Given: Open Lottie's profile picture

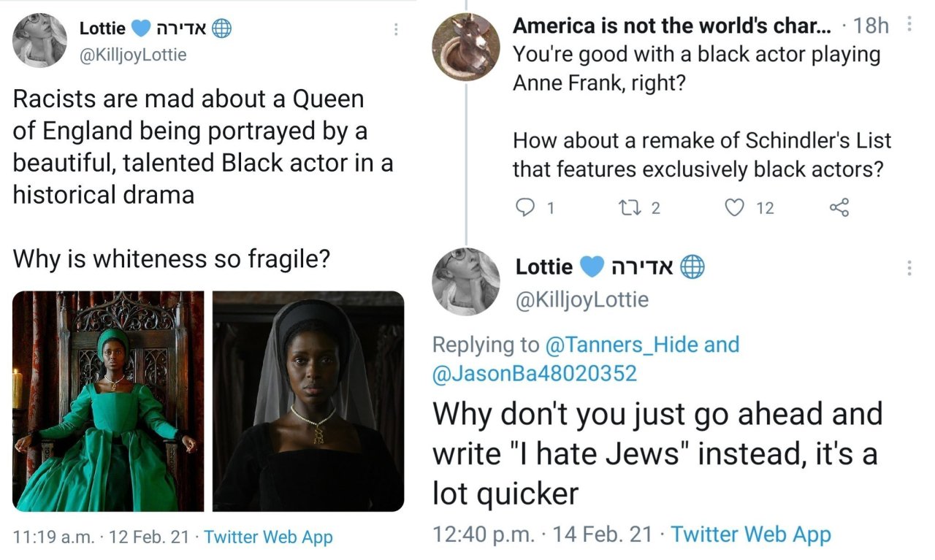Looking at the screenshot, I should pyautogui.click(x=39, y=40).
